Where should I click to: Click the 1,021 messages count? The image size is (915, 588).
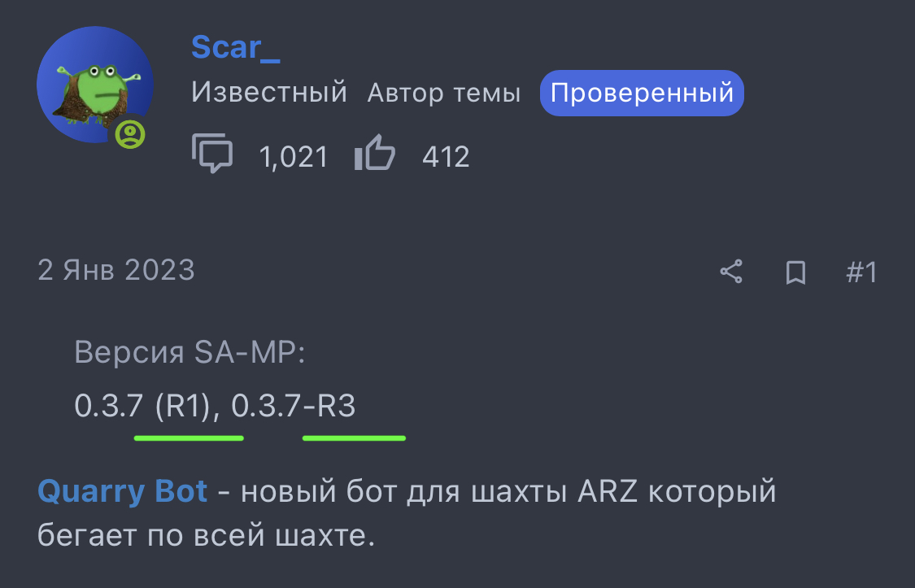294,156
